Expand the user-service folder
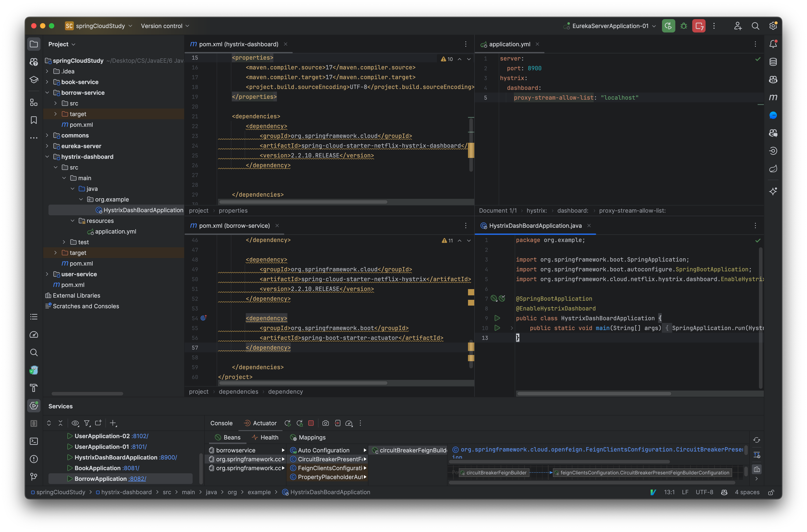The height and width of the screenshot is (532, 807). coord(47,274)
